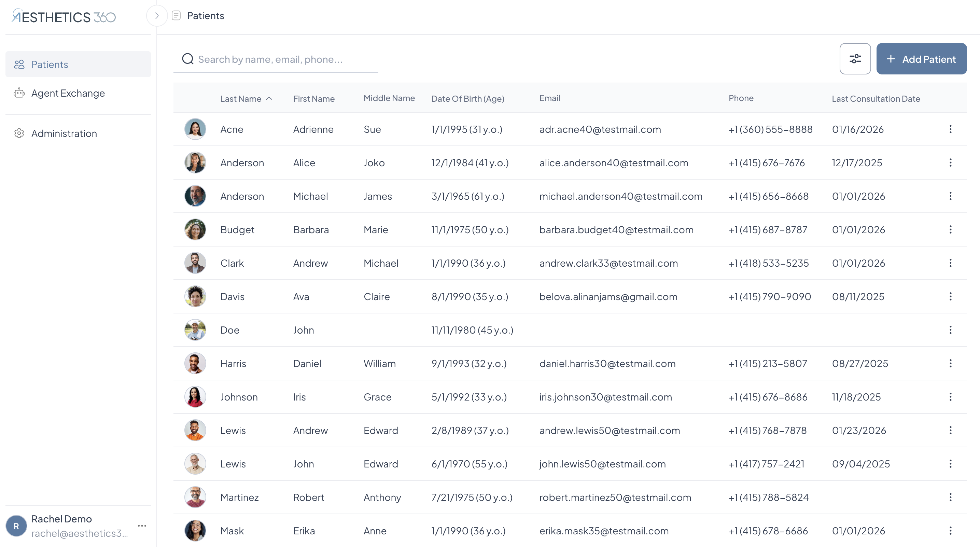
Task: Expand the collapsed sidebar chevron
Action: 157,16
